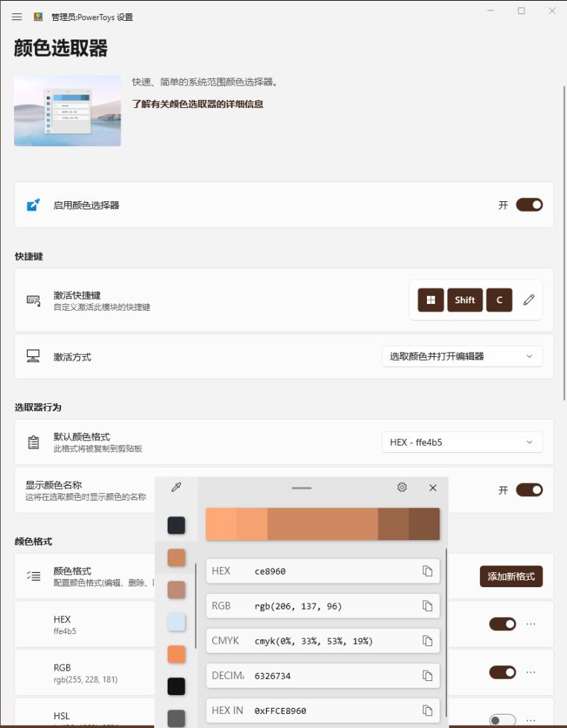Screen dimensions: 567x728
Task: Click the Shift key shortcut badge
Action: [x=465, y=300]
